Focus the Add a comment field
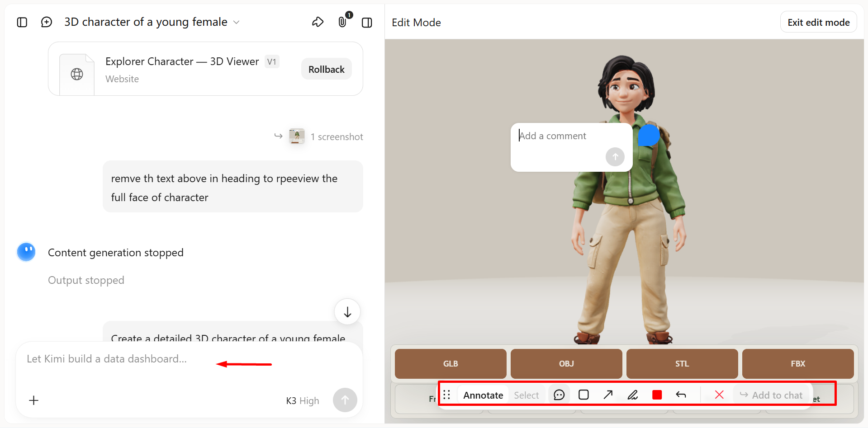The width and height of the screenshot is (868, 428). (571, 136)
